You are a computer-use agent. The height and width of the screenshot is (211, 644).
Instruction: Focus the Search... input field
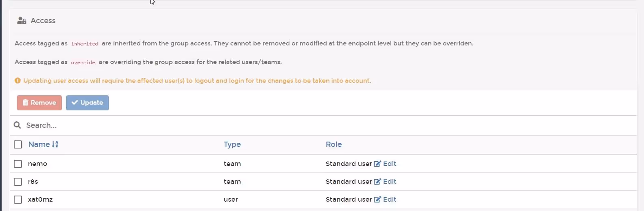pos(323,125)
